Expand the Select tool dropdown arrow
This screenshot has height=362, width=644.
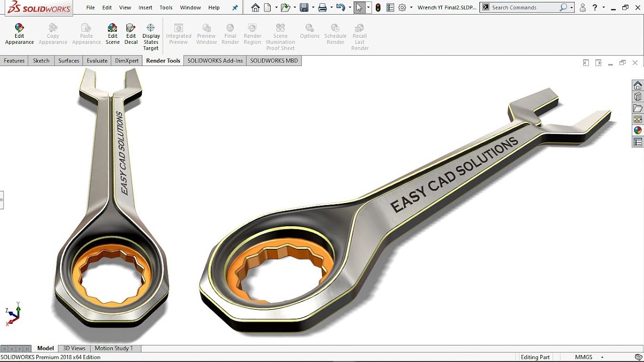click(369, 8)
